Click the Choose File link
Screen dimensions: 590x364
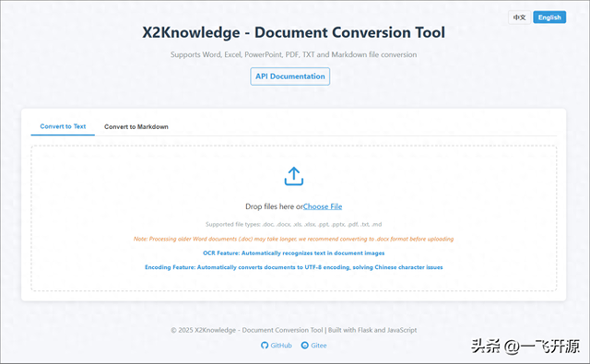coord(323,206)
